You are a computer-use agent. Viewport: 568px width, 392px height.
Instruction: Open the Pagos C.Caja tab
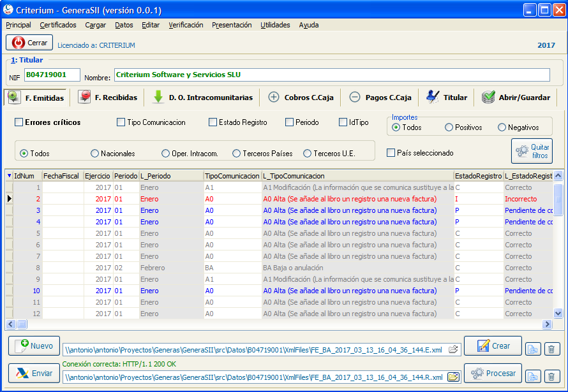[380, 98]
